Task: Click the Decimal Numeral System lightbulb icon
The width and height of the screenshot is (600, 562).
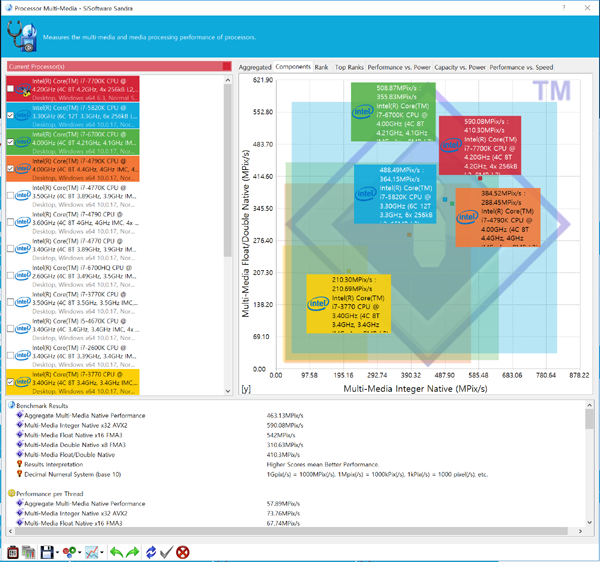Action: click(x=20, y=474)
